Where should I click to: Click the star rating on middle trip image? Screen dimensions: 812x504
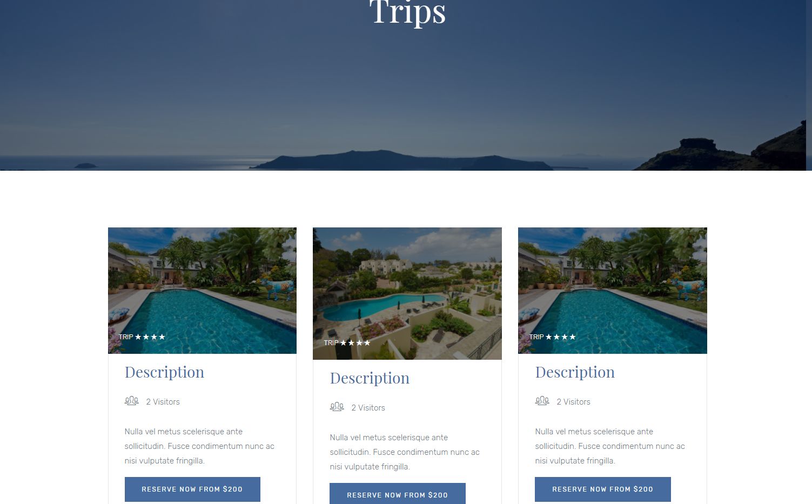[x=355, y=342]
